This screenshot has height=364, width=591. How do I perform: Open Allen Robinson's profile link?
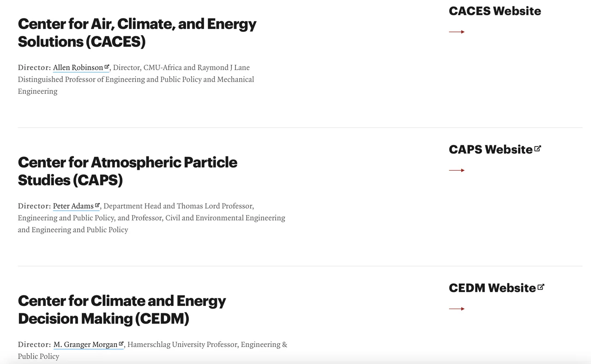(x=78, y=68)
